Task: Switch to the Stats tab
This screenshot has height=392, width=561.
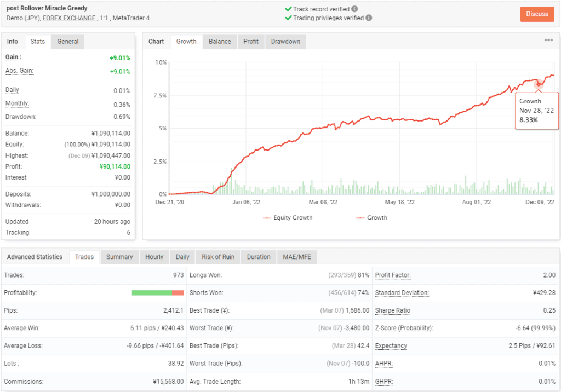Action: (x=37, y=41)
